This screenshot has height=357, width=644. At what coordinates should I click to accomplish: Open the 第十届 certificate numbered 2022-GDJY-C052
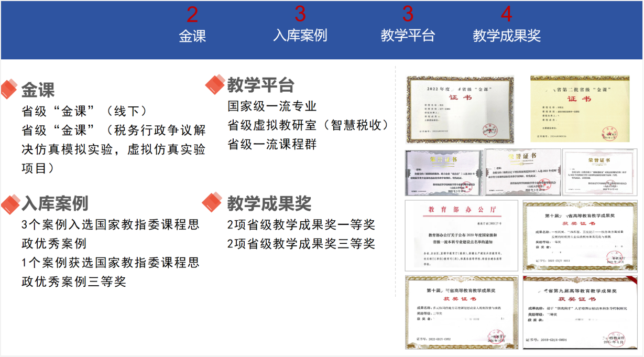click(x=461, y=312)
